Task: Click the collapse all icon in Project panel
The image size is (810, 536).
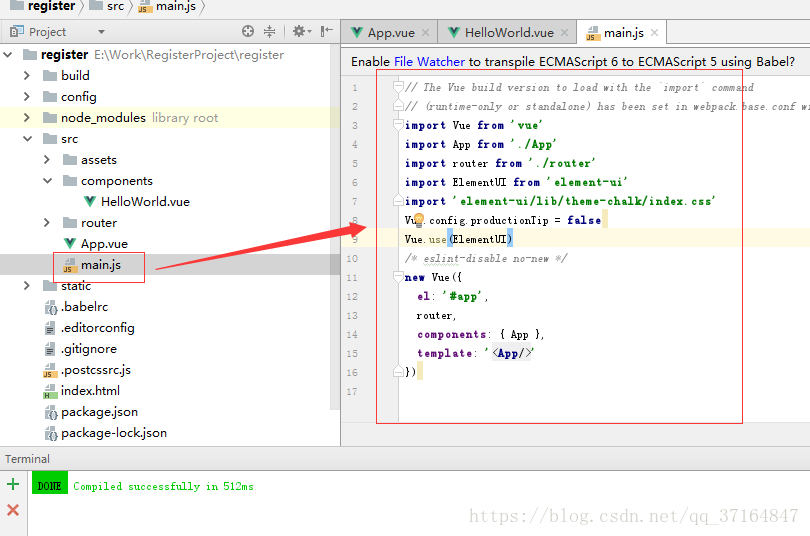Action: [x=270, y=31]
